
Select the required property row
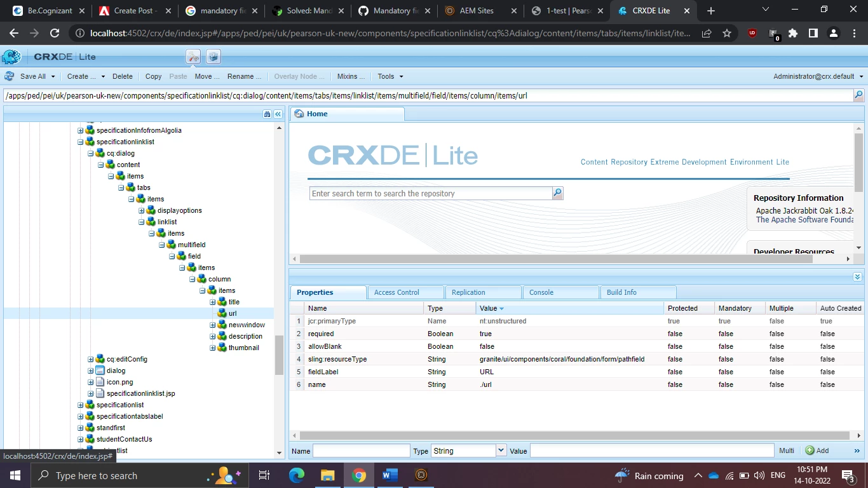577,334
